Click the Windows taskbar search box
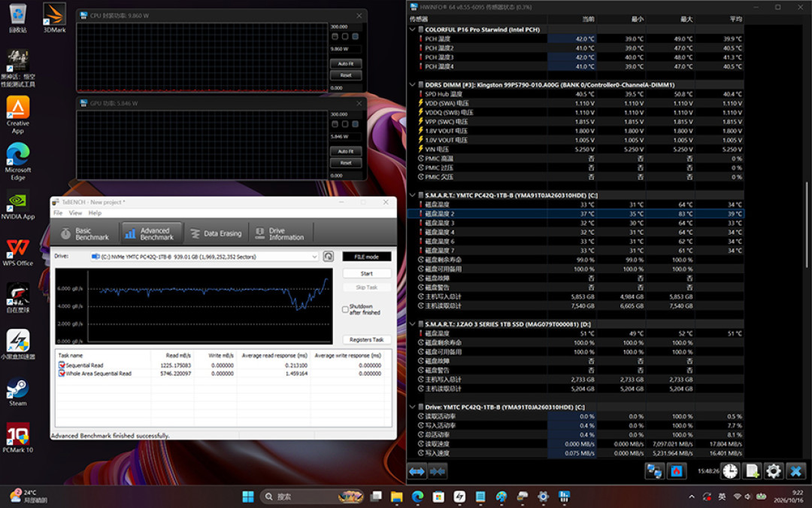The height and width of the screenshot is (508, 812). pos(312,497)
